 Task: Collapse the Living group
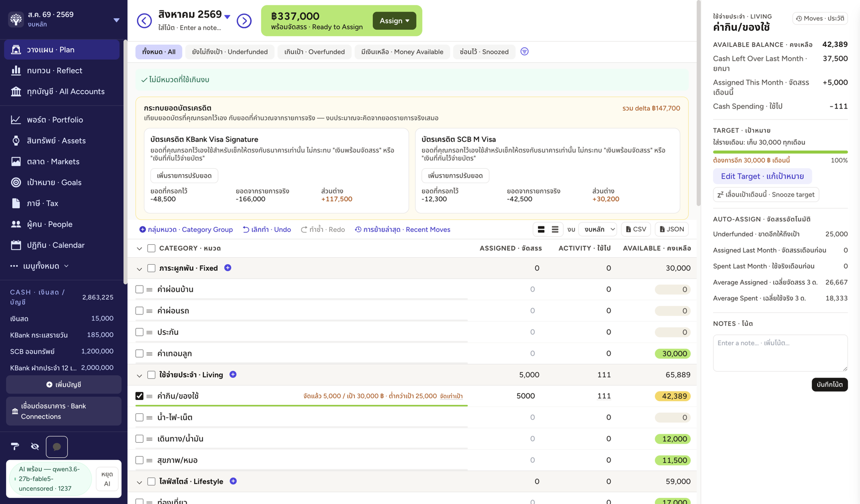coord(139,375)
